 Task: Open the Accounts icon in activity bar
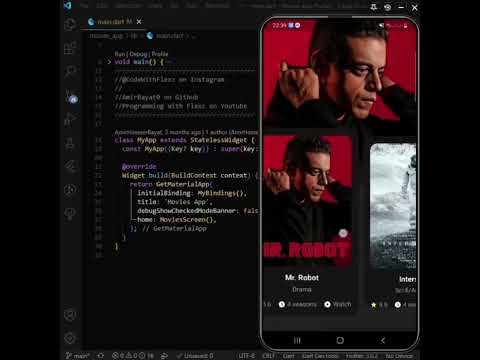[x=70, y=315]
